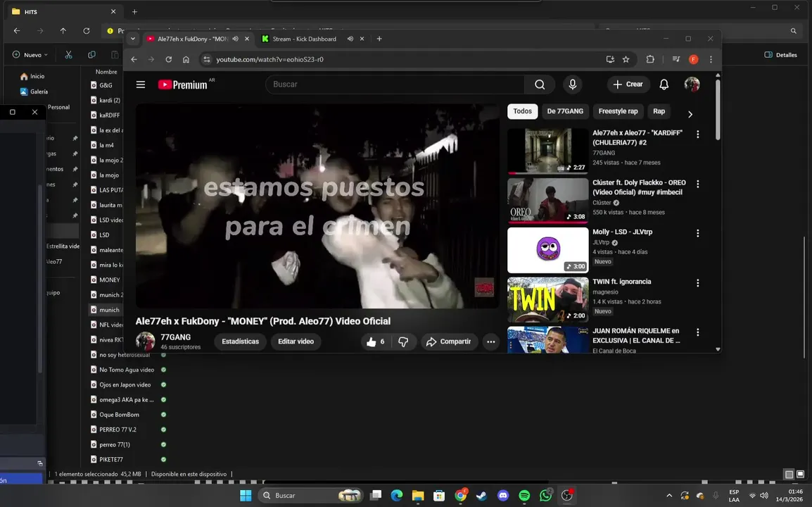
Task: Click the Compartir share button
Action: tap(448, 342)
